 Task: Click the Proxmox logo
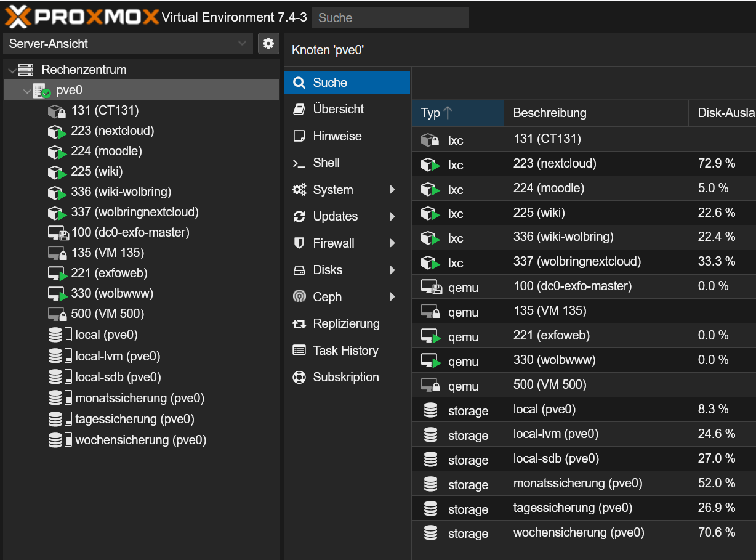pos(82,17)
